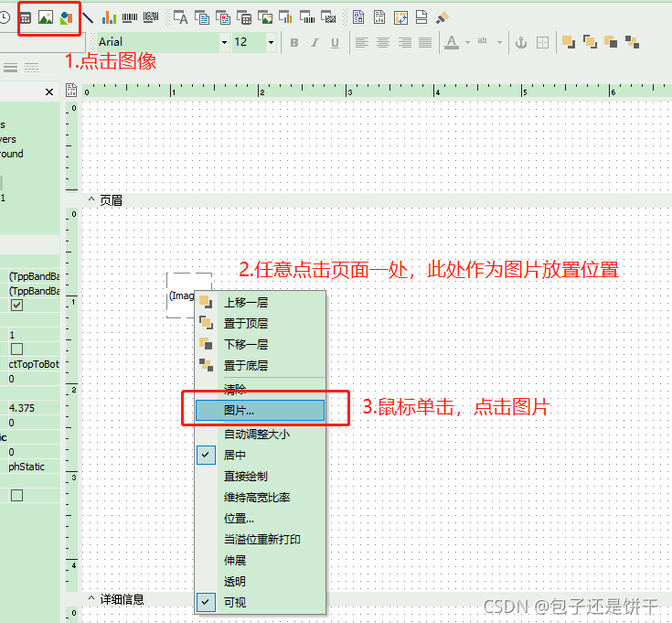The image size is (672, 623).
Task: Choose 位置... from context menu
Action: click(261, 519)
